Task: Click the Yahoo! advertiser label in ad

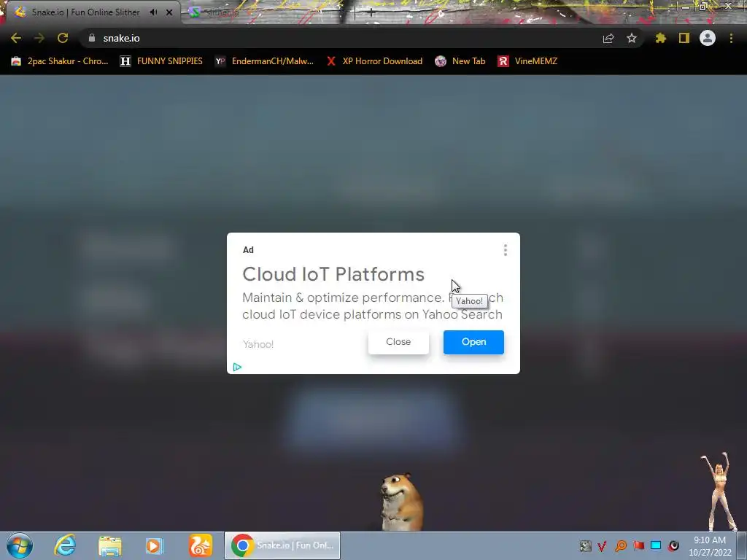Action: click(x=258, y=344)
